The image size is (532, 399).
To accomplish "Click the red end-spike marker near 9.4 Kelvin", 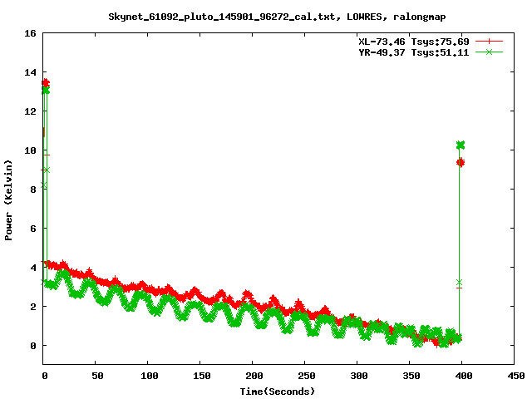I will 460,162.
